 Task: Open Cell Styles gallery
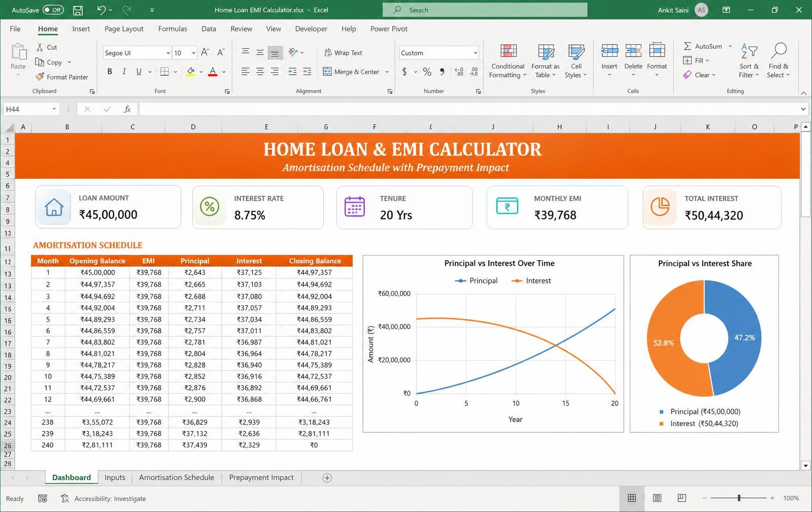coord(576,61)
